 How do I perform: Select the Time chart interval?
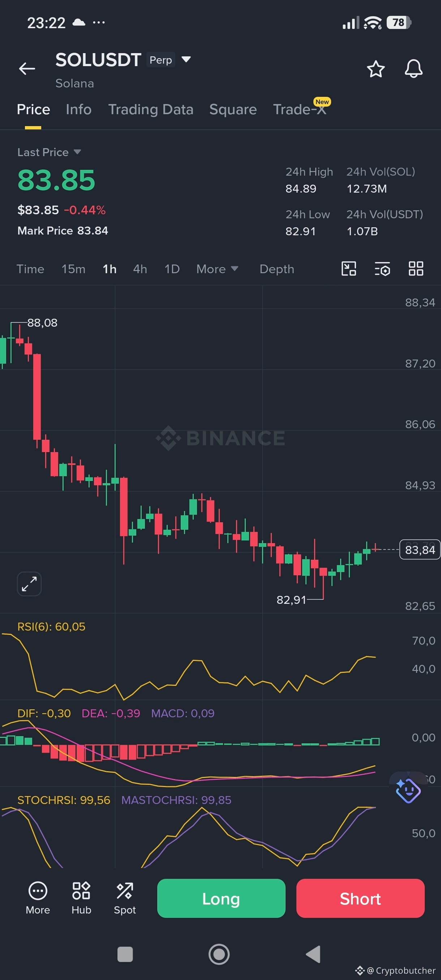point(30,269)
